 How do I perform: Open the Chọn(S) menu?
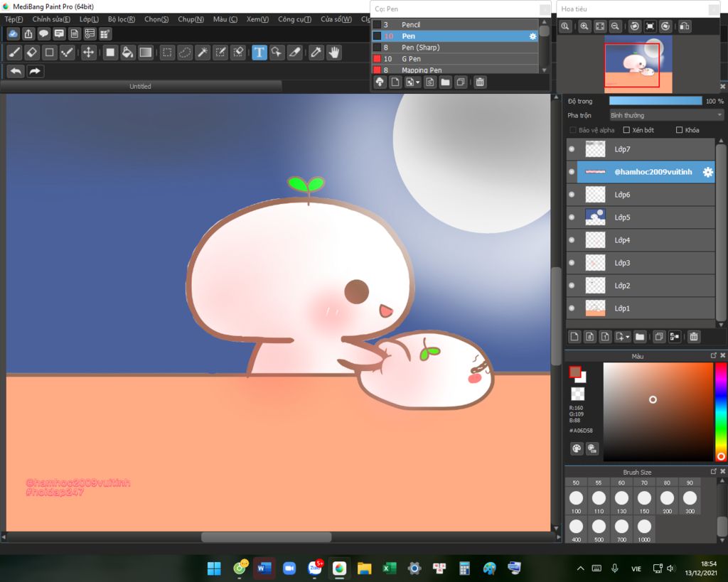pyautogui.click(x=156, y=19)
